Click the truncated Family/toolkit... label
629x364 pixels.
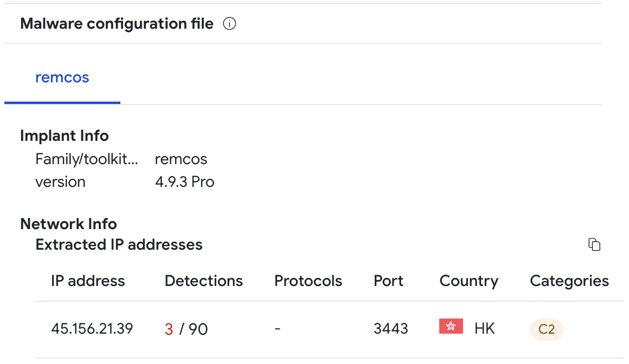(x=87, y=159)
